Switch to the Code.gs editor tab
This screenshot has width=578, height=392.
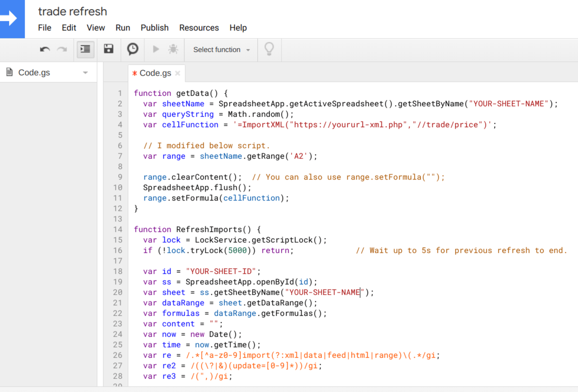[x=155, y=73]
